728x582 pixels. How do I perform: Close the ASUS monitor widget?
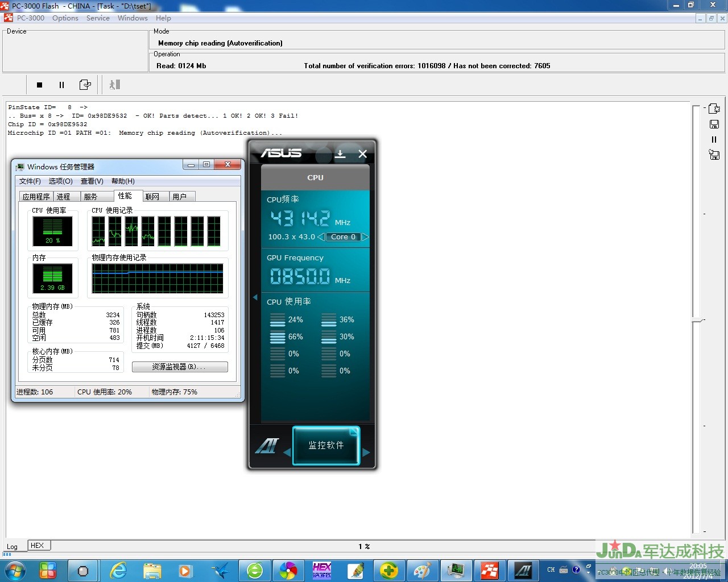362,153
